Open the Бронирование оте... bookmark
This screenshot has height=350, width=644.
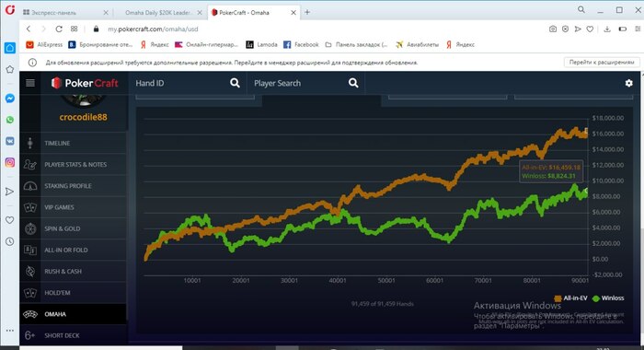click(100, 44)
